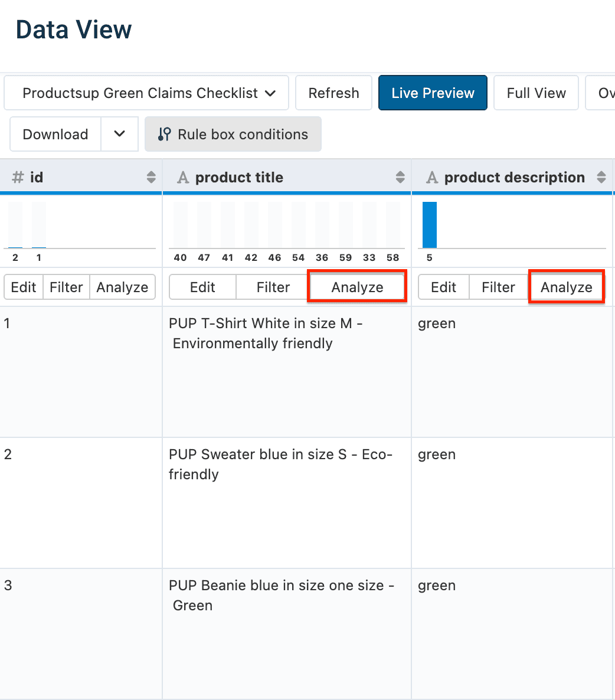This screenshot has width=615, height=700.
Task: Select the blue bar in description histogram
Action: [x=430, y=225]
